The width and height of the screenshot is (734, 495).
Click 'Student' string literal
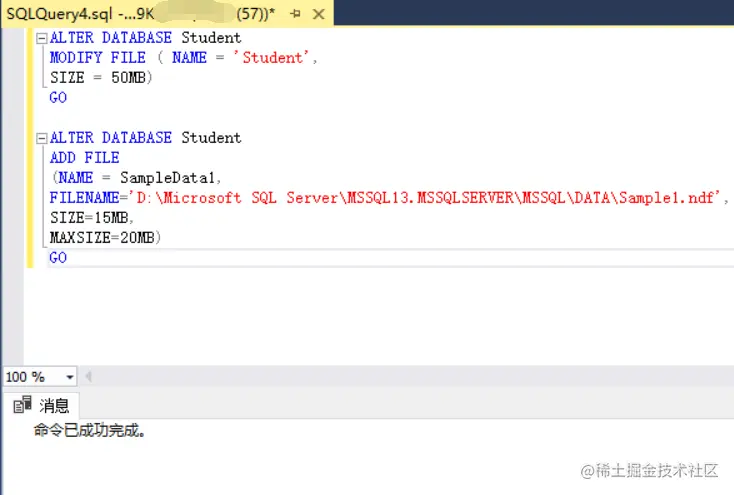pyautogui.click(x=271, y=58)
